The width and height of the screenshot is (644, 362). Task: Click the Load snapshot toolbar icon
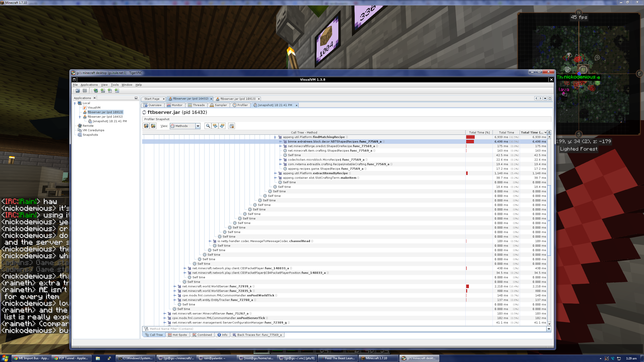pyautogui.click(x=78, y=91)
